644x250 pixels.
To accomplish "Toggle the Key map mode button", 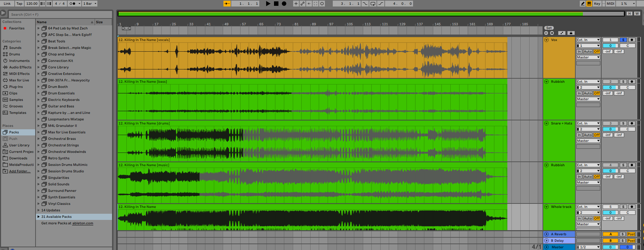I will click(597, 3).
